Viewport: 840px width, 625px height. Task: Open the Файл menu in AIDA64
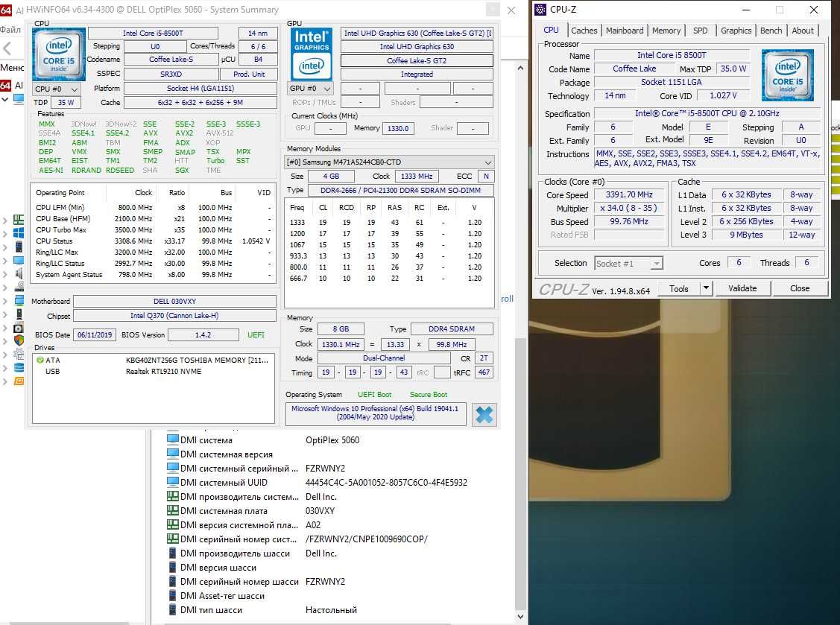click(x=10, y=30)
